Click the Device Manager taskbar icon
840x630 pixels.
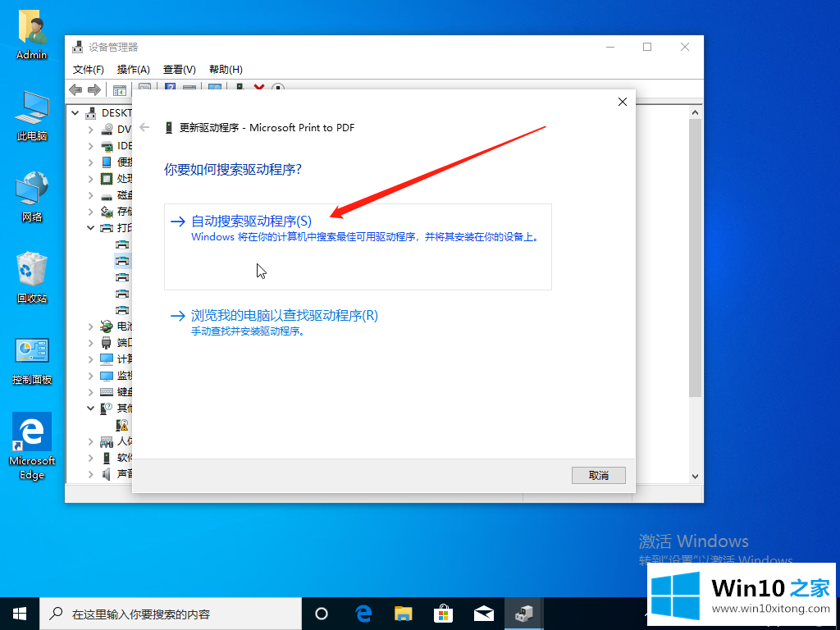[x=524, y=614]
